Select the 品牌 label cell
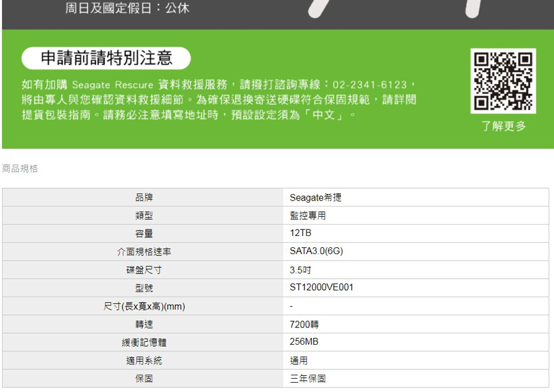This screenshot has width=554, height=392. click(143, 197)
